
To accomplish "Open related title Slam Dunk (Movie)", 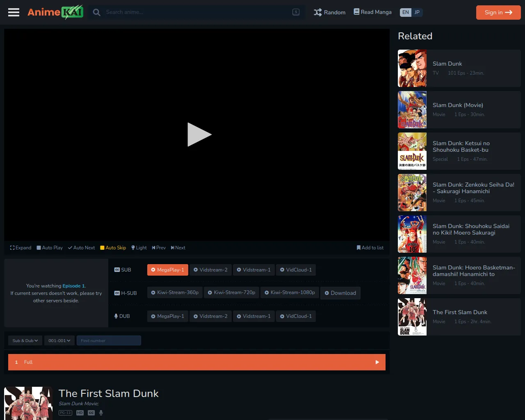I will pyautogui.click(x=458, y=105).
